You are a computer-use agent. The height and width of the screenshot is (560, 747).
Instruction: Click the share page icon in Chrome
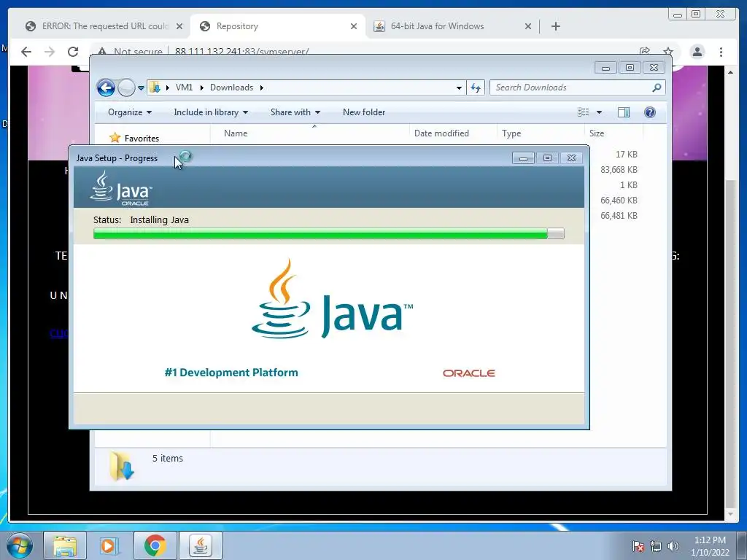click(x=645, y=52)
